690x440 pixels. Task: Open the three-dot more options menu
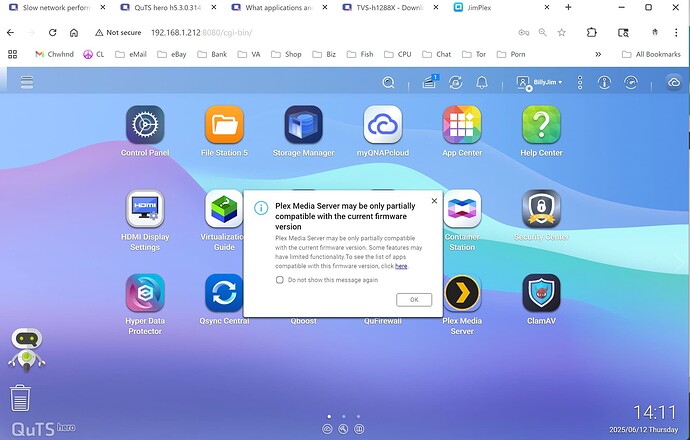pyautogui.click(x=580, y=82)
